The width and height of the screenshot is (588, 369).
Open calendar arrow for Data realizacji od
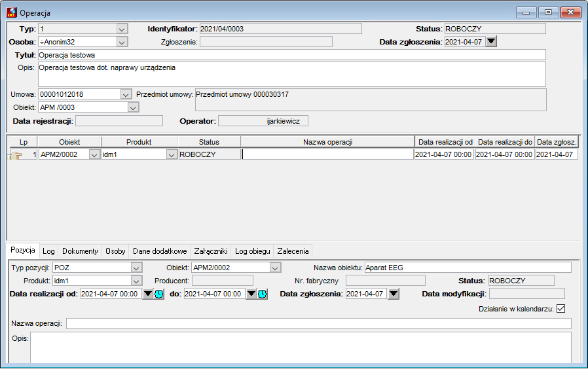(148, 294)
